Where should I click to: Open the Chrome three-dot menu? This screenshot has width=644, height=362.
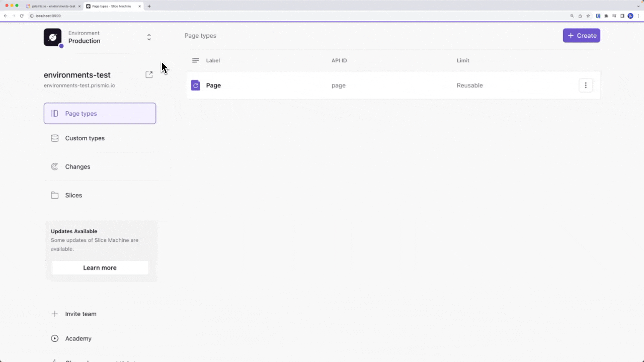(638, 16)
